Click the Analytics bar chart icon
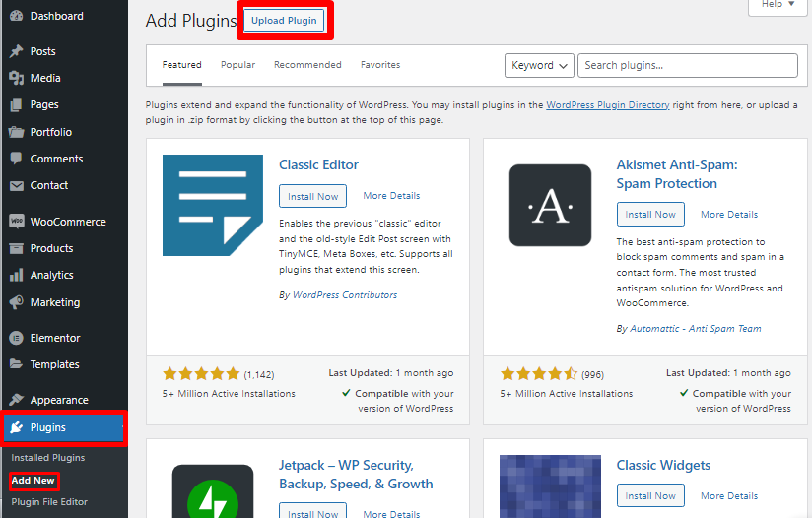 click(x=16, y=275)
